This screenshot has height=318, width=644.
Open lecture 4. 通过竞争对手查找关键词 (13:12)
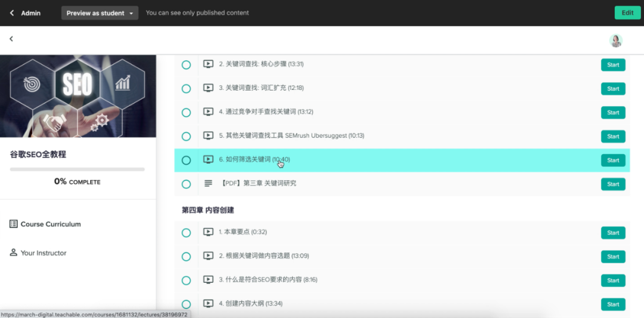(266, 111)
